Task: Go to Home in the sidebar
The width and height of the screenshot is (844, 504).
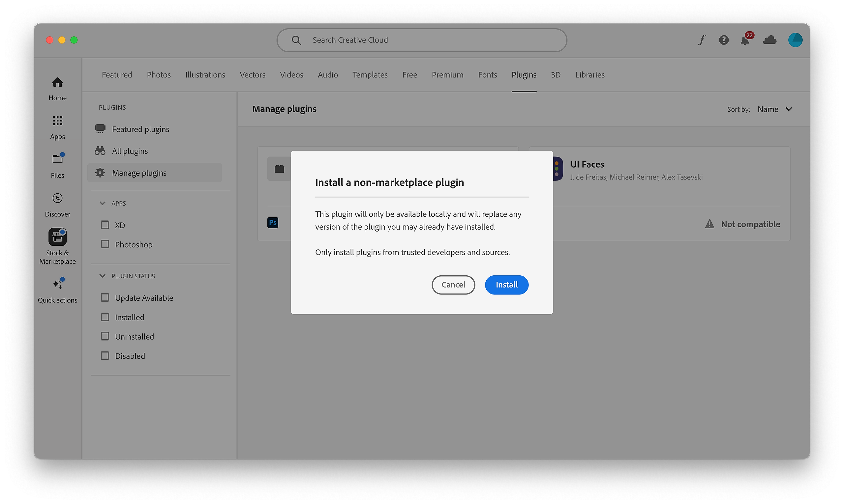Action: click(57, 88)
